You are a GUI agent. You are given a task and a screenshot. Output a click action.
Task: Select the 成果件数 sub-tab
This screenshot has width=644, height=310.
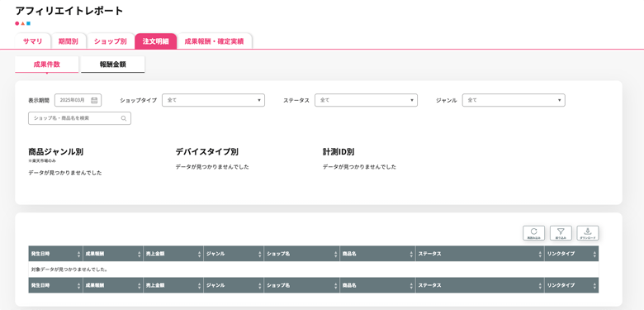[47, 64]
